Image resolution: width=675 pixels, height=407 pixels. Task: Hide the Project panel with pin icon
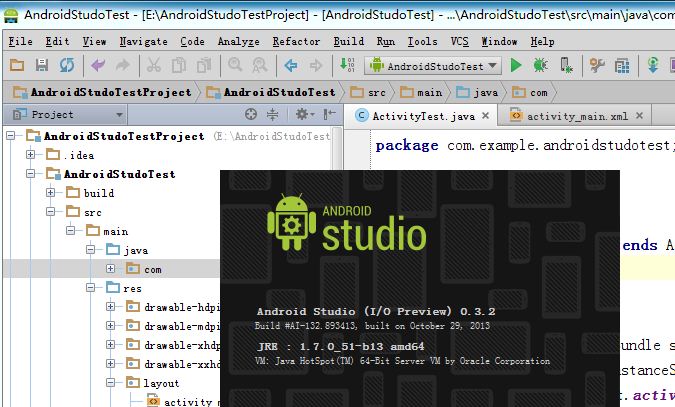[x=330, y=114]
